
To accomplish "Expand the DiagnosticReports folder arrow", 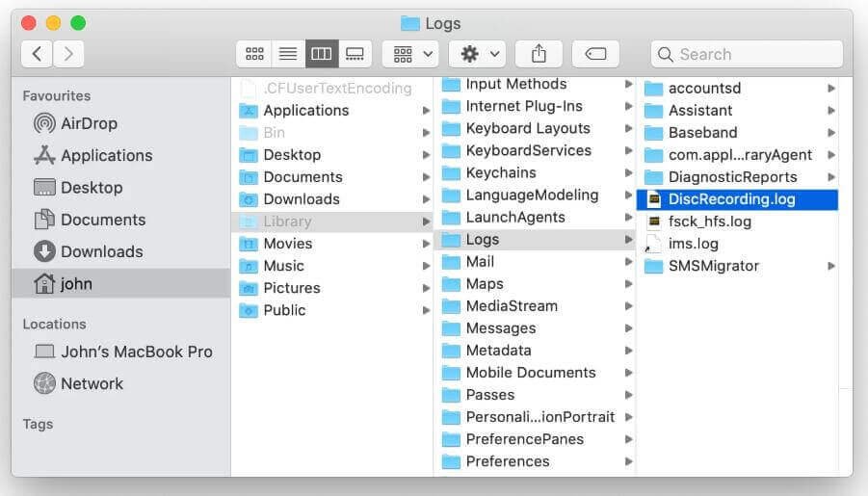I will point(831,176).
